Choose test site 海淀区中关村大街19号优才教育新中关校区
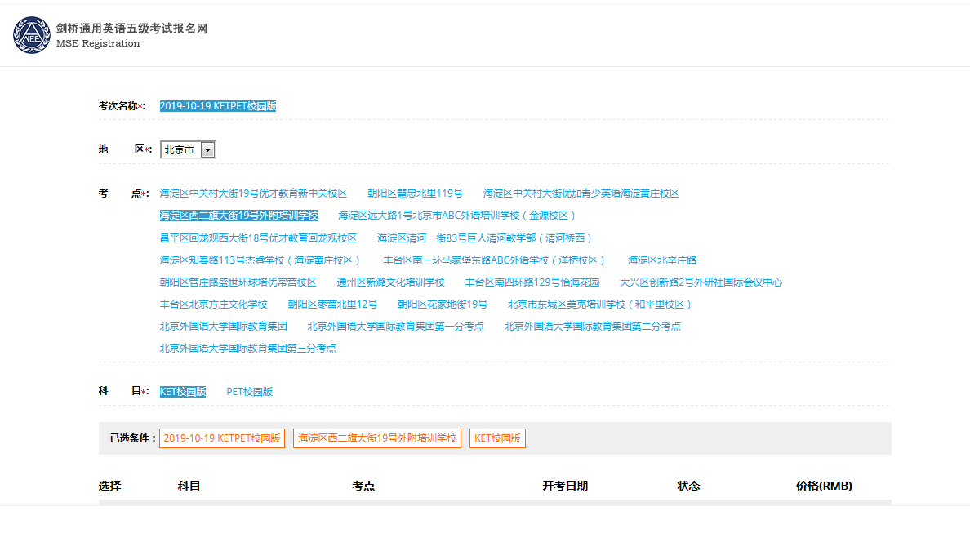The width and height of the screenshot is (970, 560). pyautogui.click(x=253, y=193)
